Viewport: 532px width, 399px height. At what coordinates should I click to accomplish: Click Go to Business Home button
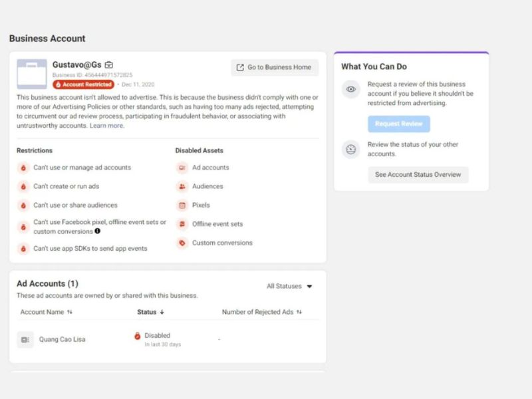275,67
